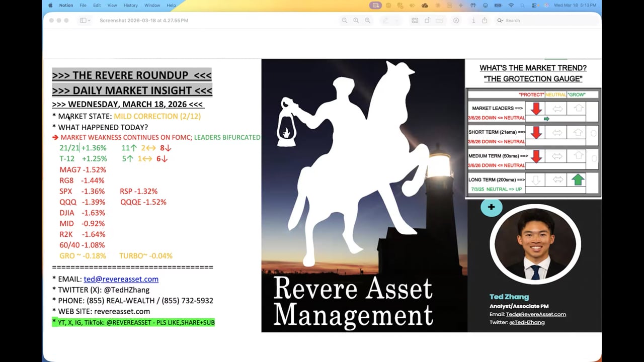
Task: Click the window title 'Screenshot 2026-03-18 at 4.27.55 PM'
Action: pos(144,21)
